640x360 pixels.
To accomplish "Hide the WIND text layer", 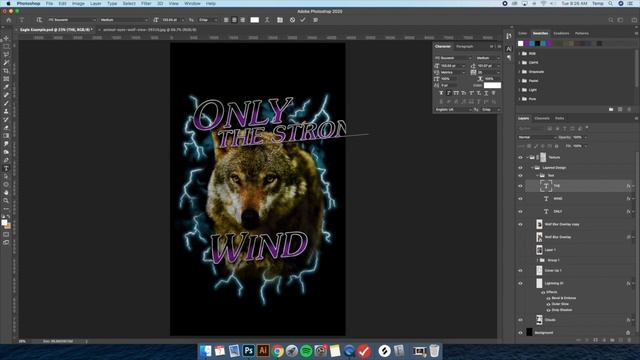I will [520, 199].
